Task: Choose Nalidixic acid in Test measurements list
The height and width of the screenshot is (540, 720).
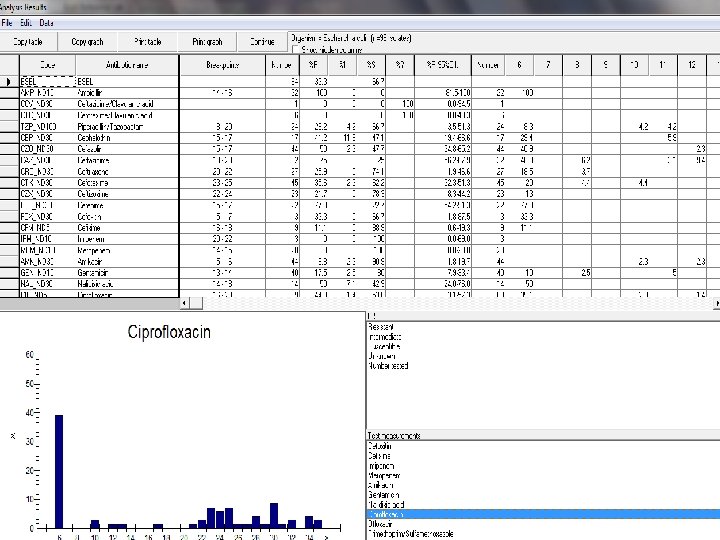Action: 386,505
